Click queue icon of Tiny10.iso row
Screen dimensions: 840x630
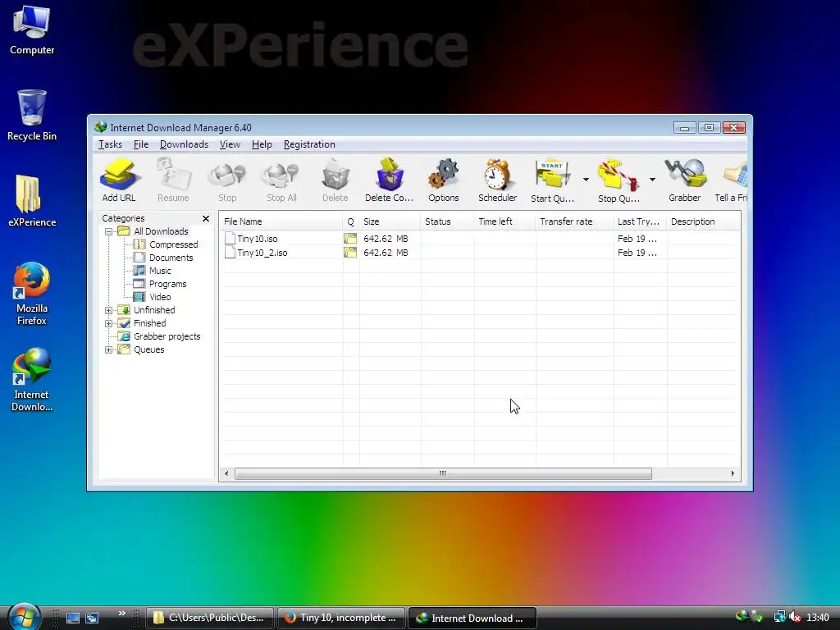tap(350, 239)
